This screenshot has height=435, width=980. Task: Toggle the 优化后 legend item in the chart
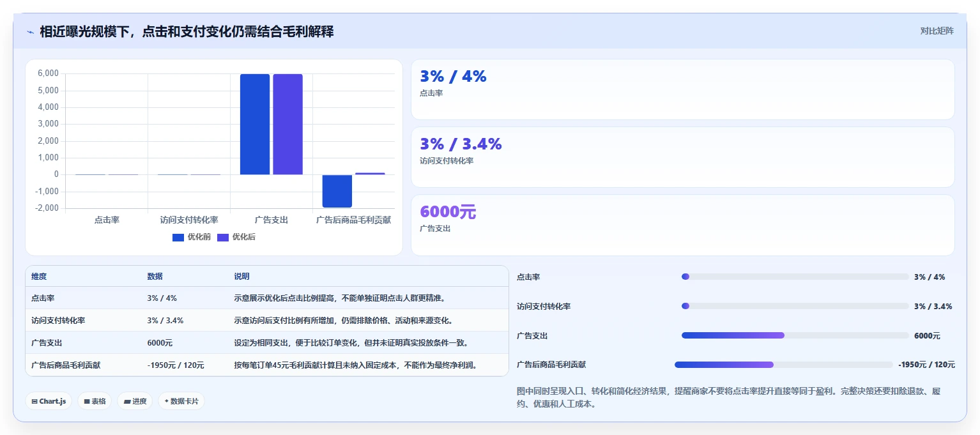[x=236, y=237]
